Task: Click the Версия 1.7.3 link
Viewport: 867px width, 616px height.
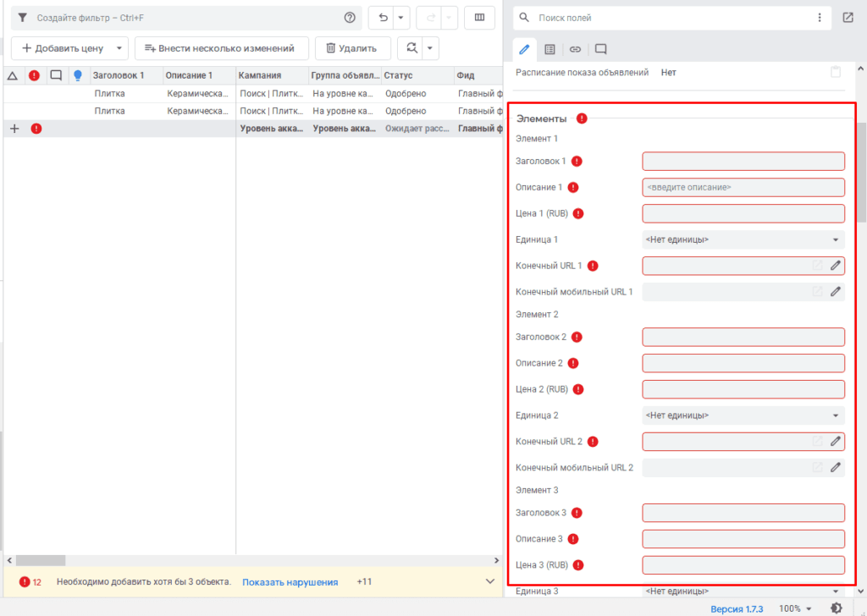Action: pyautogui.click(x=737, y=609)
